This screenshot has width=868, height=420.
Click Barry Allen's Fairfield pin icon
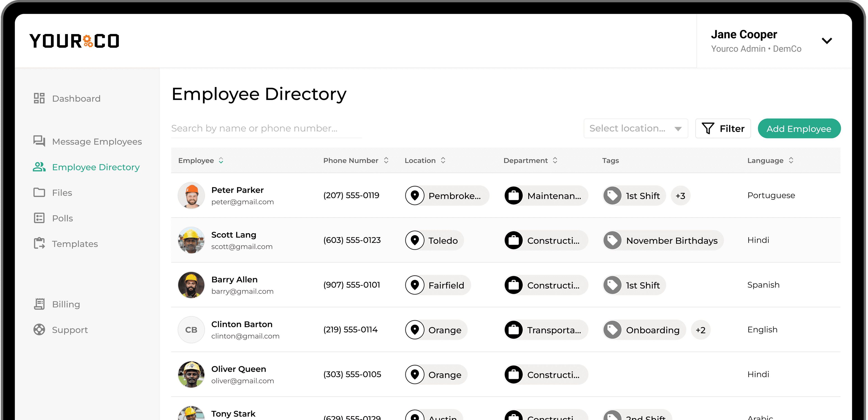415,285
